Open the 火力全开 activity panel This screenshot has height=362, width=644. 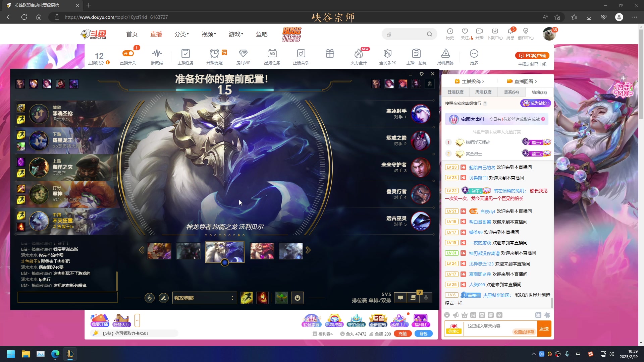click(x=359, y=56)
